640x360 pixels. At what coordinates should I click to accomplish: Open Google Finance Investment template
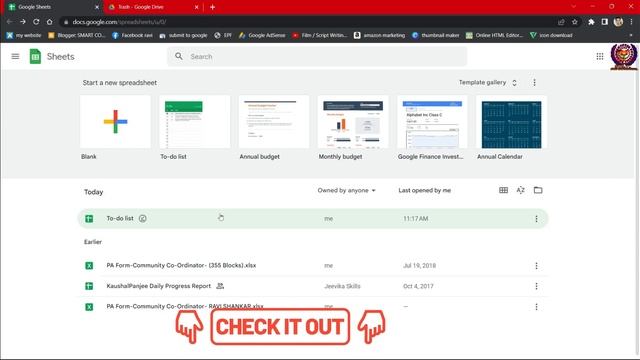point(432,122)
